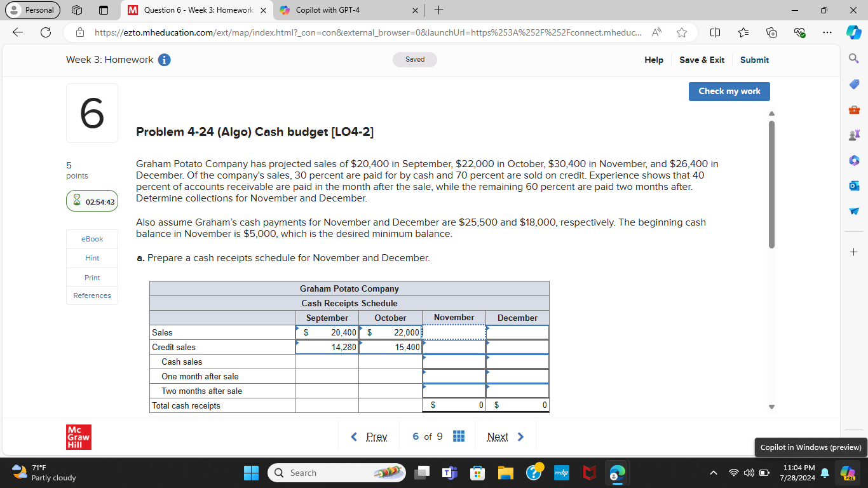Image resolution: width=868 pixels, height=488 pixels.
Task: Select the September Sales cell with 20,400
Action: coord(327,332)
